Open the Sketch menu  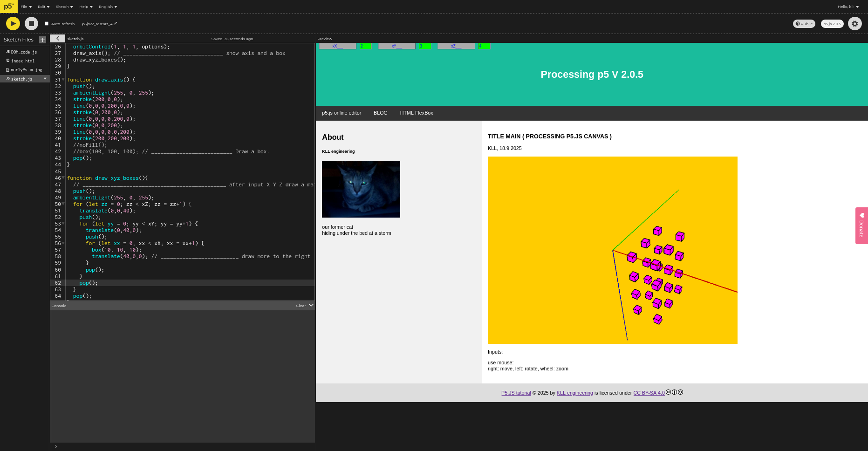[64, 7]
